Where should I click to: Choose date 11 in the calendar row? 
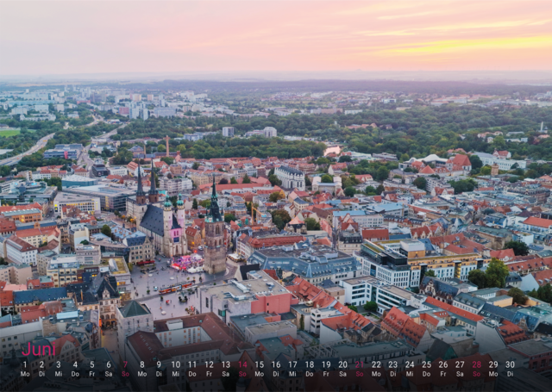click(x=191, y=364)
